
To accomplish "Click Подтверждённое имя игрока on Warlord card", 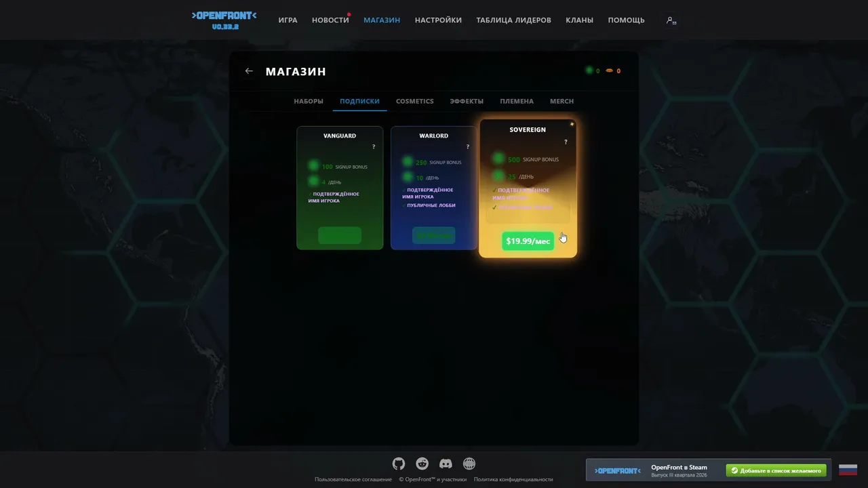I will 427,193.
